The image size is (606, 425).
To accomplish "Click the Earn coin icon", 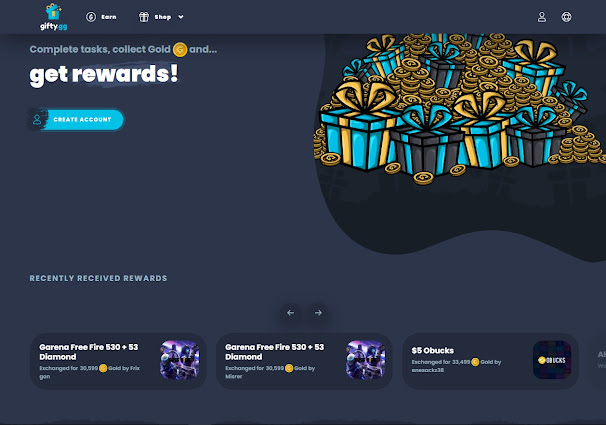I will [91, 17].
